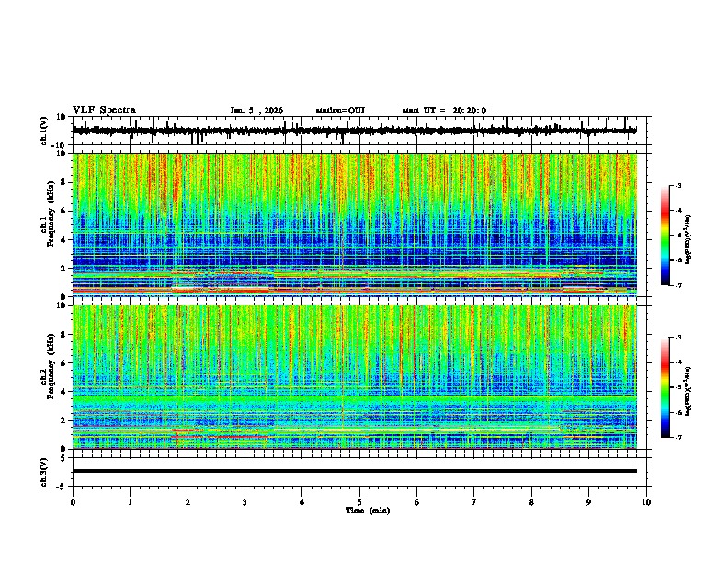The image size is (728, 563).
Task: Click the "ch.1(V)" axis label
Action: point(44,131)
